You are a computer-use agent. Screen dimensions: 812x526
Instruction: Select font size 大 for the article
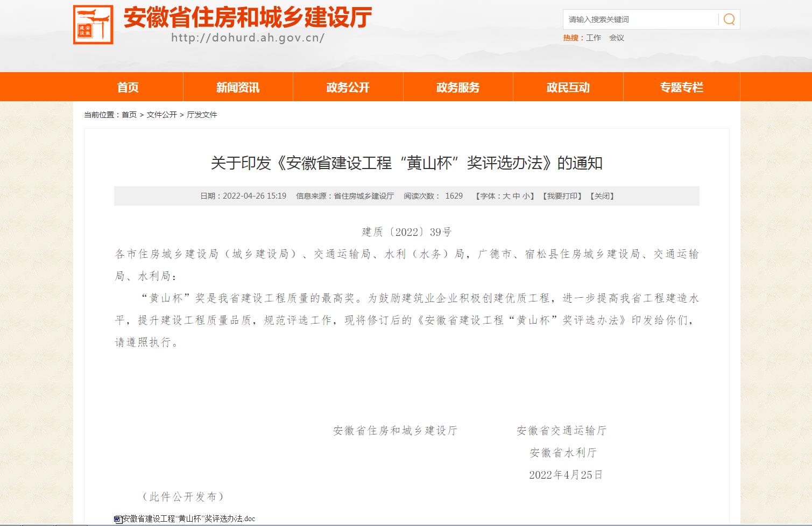(507, 196)
